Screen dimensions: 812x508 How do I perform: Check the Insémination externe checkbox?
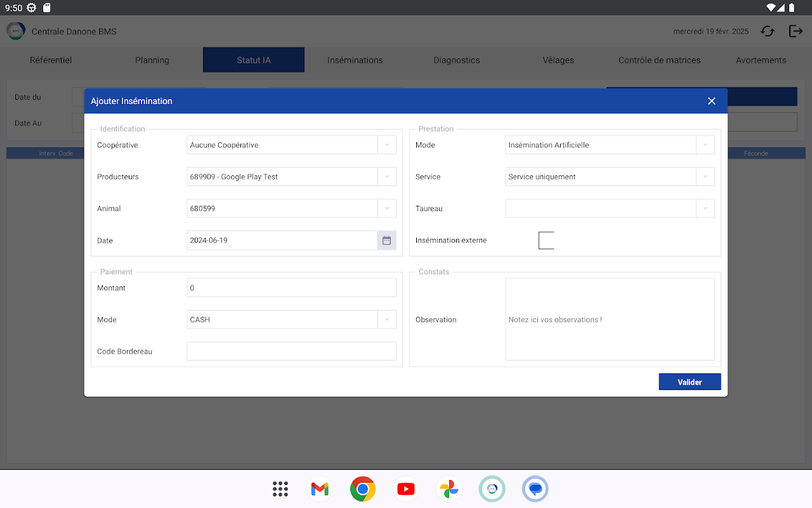[x=546, y=241]
